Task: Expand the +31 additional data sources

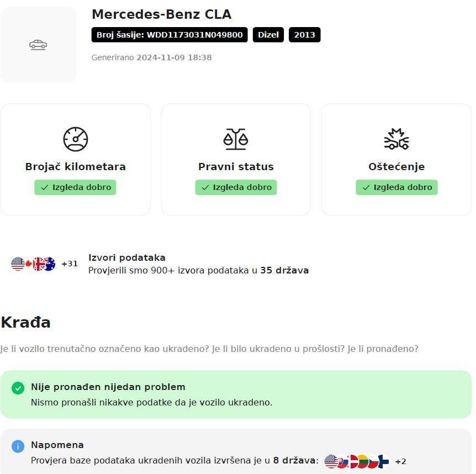Action: (70, 264)
